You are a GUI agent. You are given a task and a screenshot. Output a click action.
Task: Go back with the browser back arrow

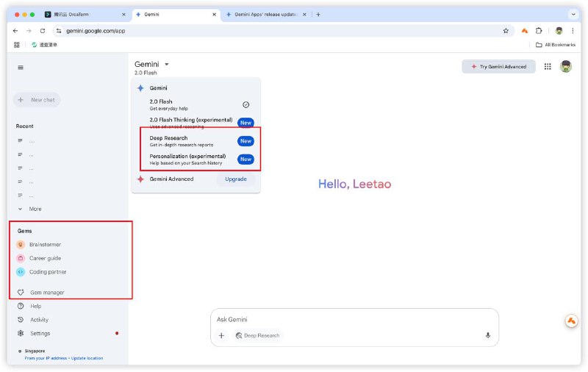click(x=15, y=31)
